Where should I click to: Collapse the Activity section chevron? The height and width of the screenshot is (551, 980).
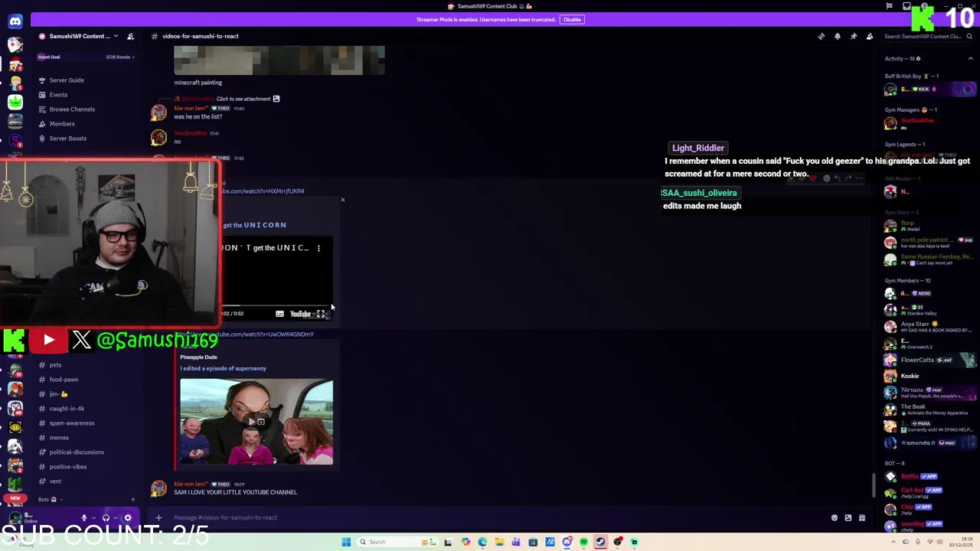tap(970, 58)
